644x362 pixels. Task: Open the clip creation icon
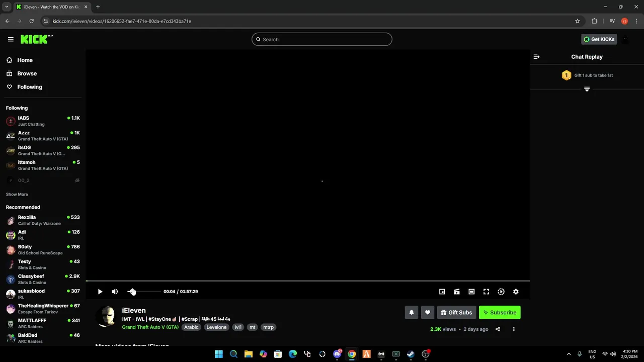[457, 292]
